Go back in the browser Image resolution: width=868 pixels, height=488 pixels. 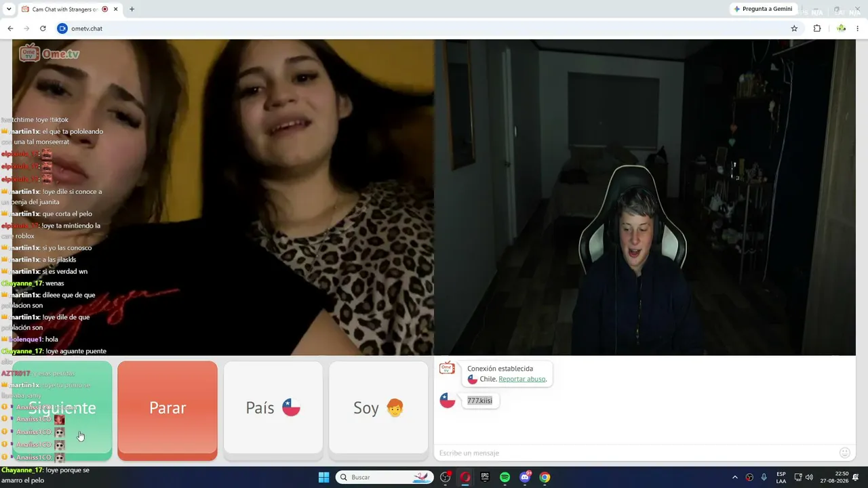[10, 28]
